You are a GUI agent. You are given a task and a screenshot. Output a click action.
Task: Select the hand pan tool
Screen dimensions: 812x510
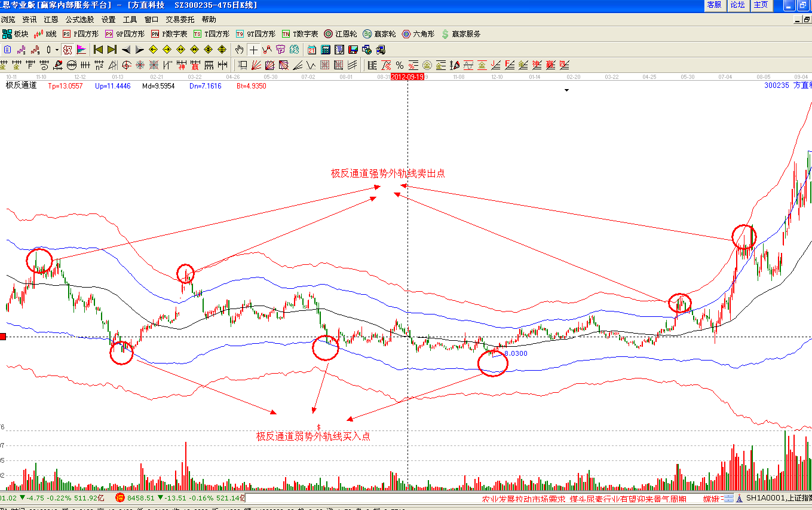[240, 50]
